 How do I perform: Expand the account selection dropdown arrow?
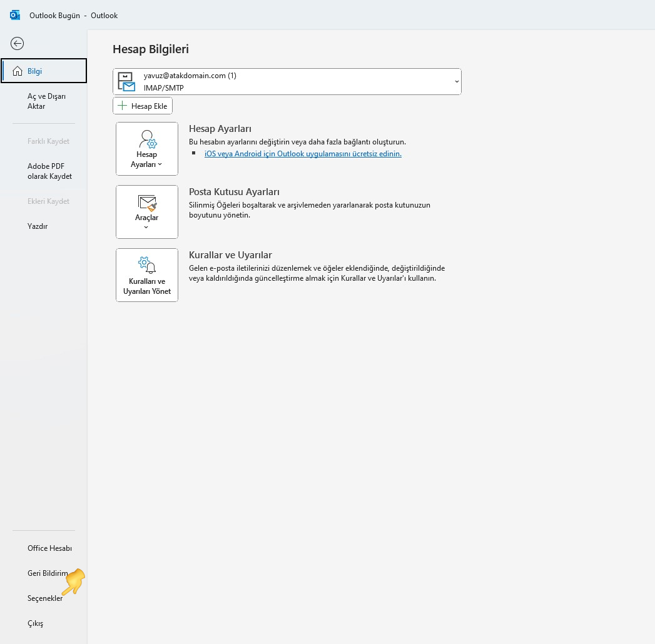point(455,81)
